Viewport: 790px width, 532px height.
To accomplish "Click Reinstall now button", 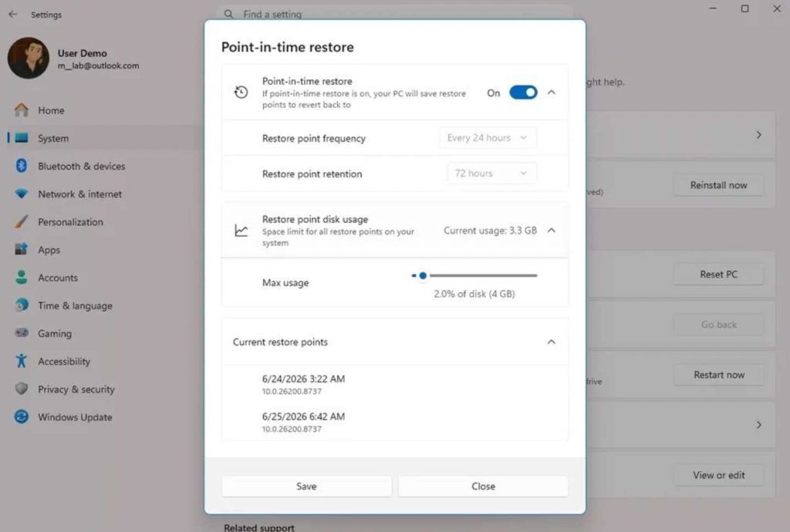I will [718, 185].
